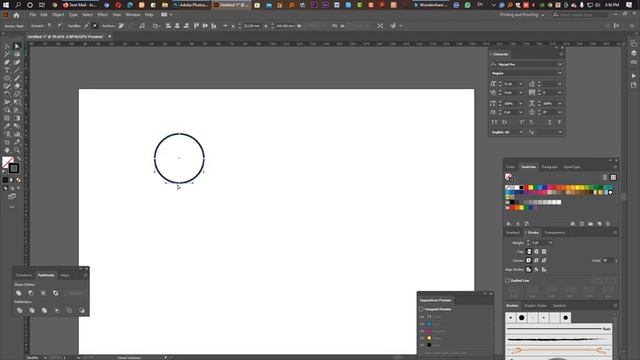Click Unite in Pathfinder shape modes
Viewport: 640px width, 360px height.
click(x=18, y=293)
